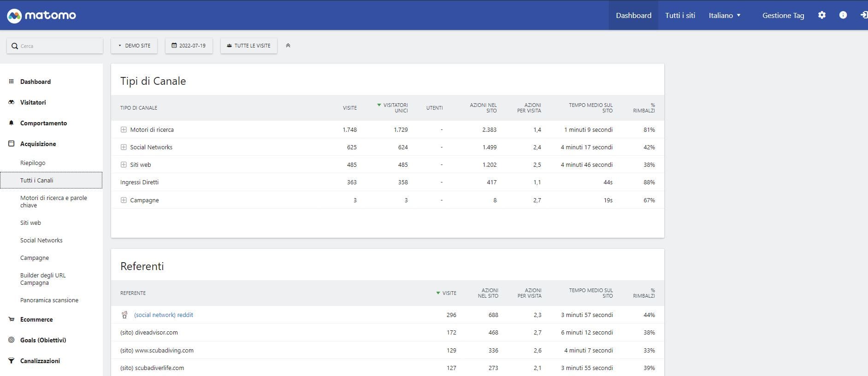Switch to Tutti i siti tab

pos(680,15)
